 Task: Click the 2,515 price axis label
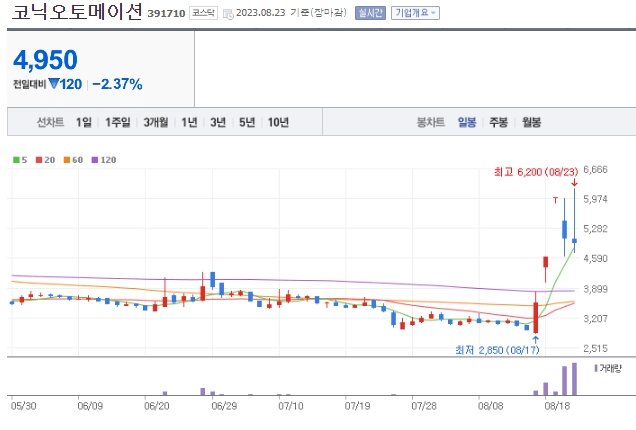595,348
